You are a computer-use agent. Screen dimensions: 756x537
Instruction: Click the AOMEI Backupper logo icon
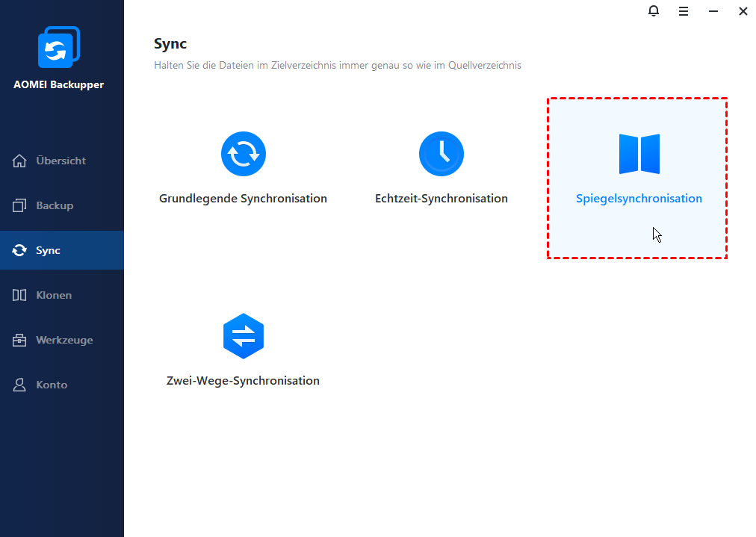59,47
